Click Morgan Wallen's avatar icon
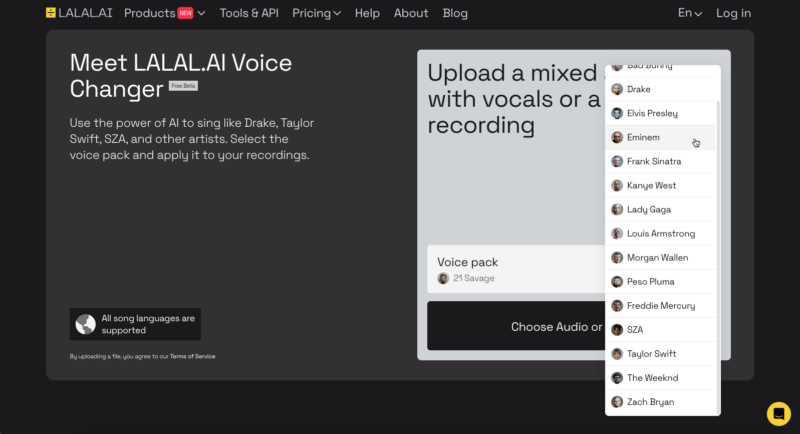The width and height of the screenshot is (800, 434). click(617, 258)
